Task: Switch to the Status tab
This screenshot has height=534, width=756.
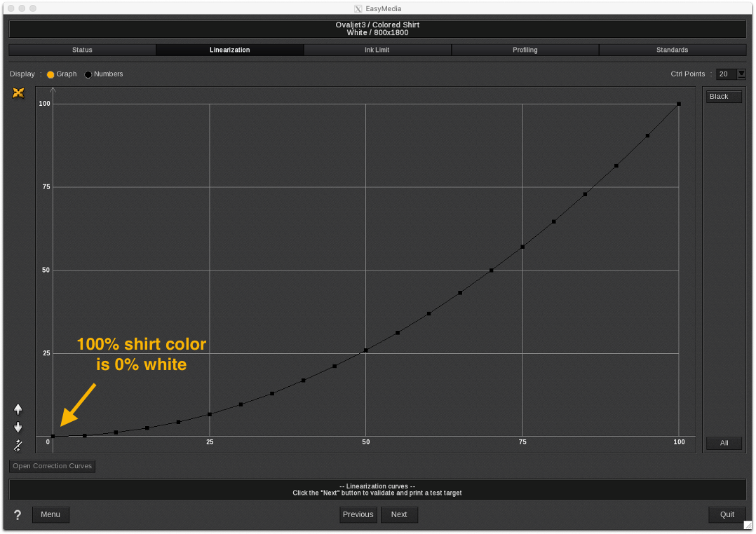Action: pyautogui.click(x=82, y=50)
